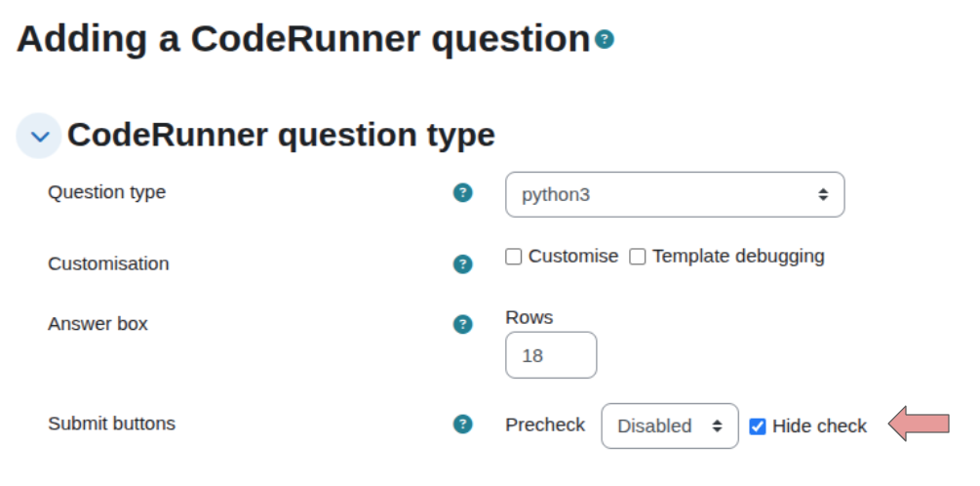Select the Question type field label

click(106, 192)
